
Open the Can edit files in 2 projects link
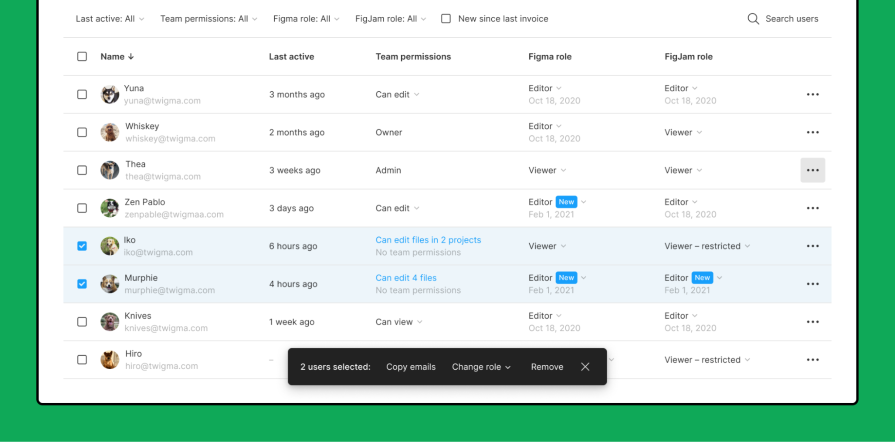428,240
